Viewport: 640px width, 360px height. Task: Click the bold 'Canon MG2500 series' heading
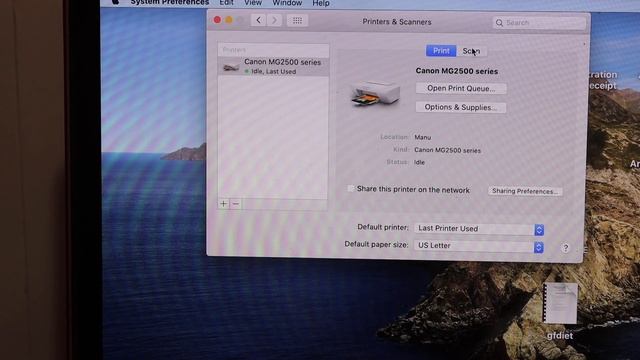pyautogui.click(x=457, y=71)
